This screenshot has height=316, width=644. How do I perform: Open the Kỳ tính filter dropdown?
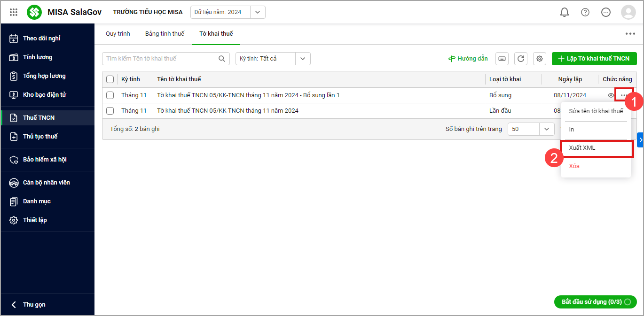click(x=303, y=59)
